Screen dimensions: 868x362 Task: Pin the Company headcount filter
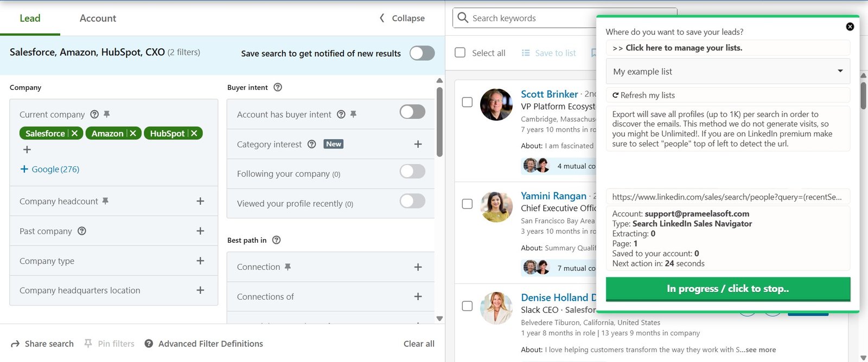click(105, 201)
